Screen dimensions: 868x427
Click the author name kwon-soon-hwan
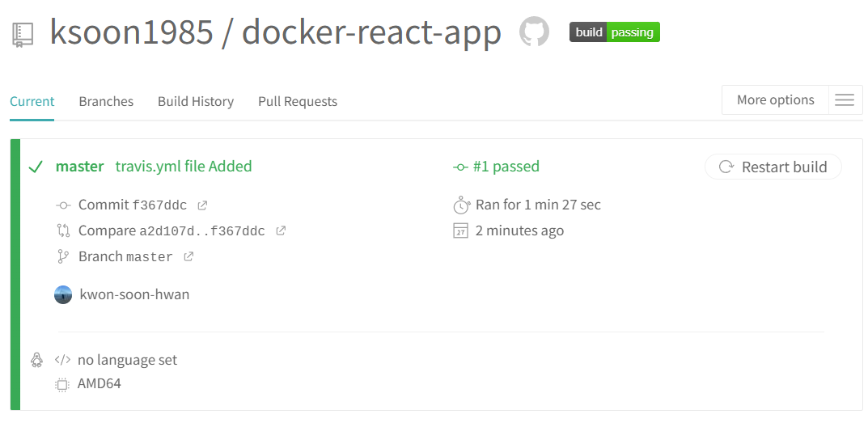pos(134,294)
